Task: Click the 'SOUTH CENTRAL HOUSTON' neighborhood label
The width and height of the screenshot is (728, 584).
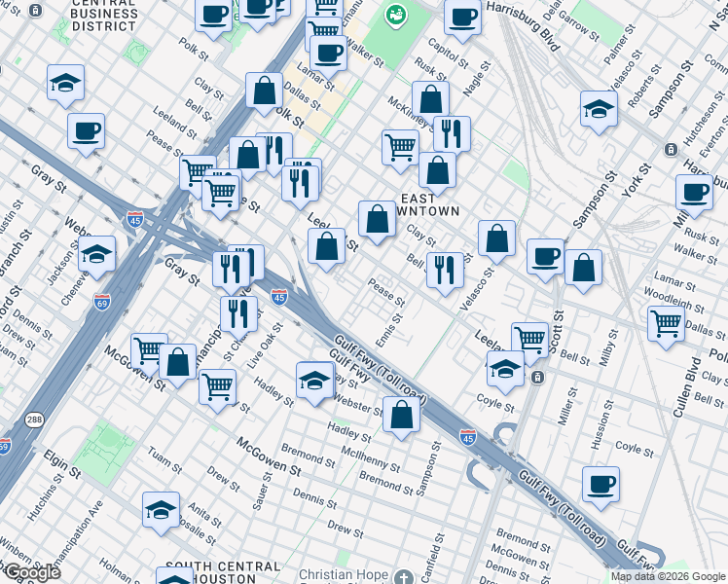Action: (x=223, y=572)
